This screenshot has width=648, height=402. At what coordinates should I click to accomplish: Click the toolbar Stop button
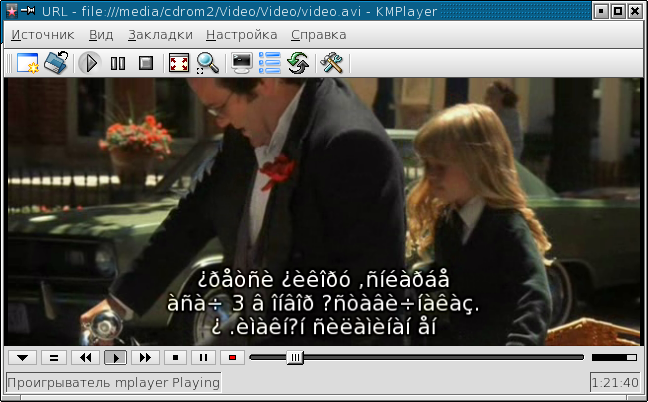pos(145,63)
